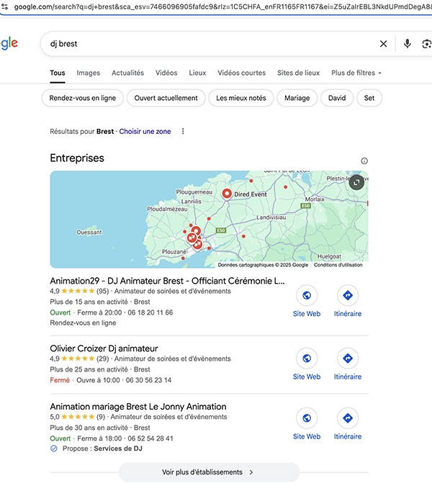Open Animation29 website globe icon
The image size is (432, 504).
point(307,295)
